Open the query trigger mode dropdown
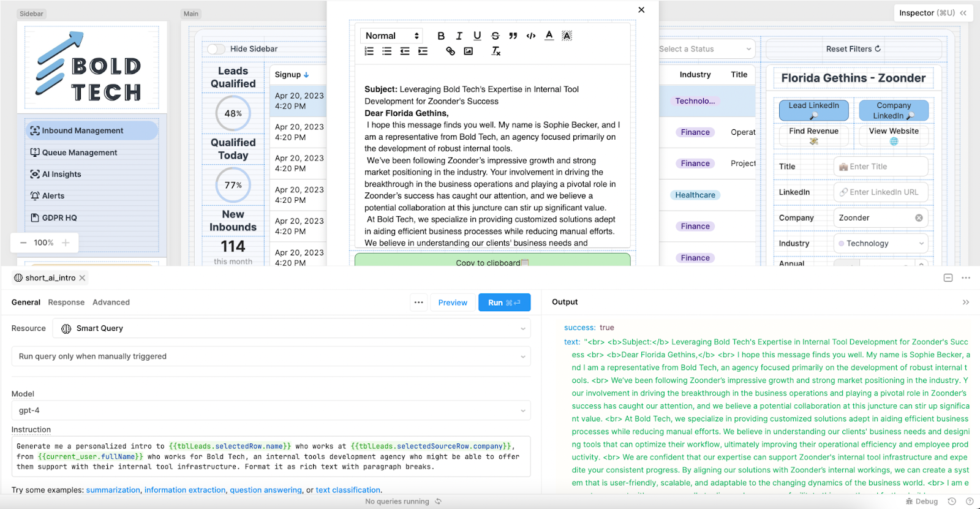This screenshot has width=980, height=509. 271,356
